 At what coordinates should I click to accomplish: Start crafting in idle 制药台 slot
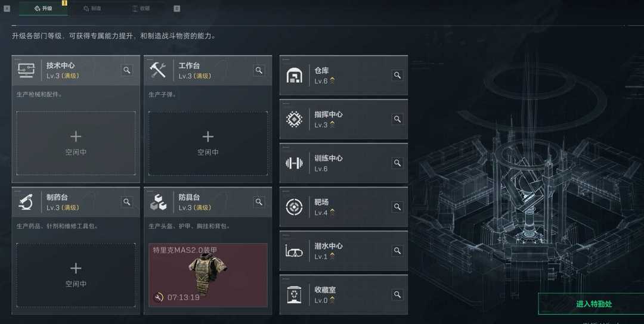[76, 275]
